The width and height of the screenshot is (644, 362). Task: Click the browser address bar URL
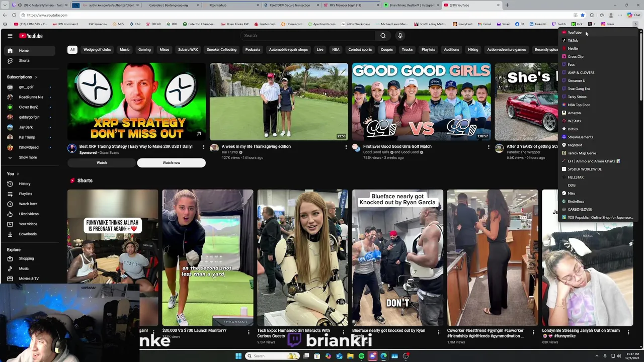47,15
